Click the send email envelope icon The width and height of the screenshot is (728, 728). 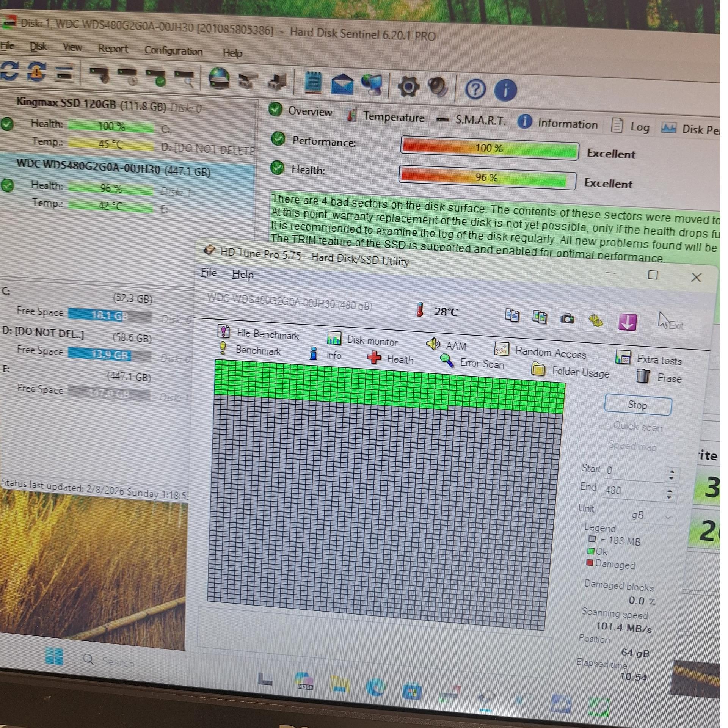pos(342,83)
